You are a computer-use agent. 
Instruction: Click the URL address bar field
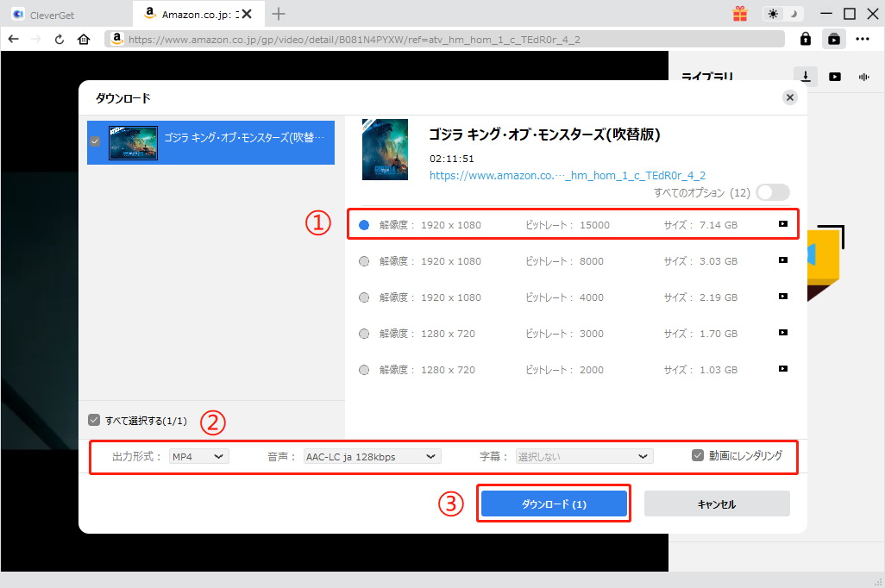point(445,39)
